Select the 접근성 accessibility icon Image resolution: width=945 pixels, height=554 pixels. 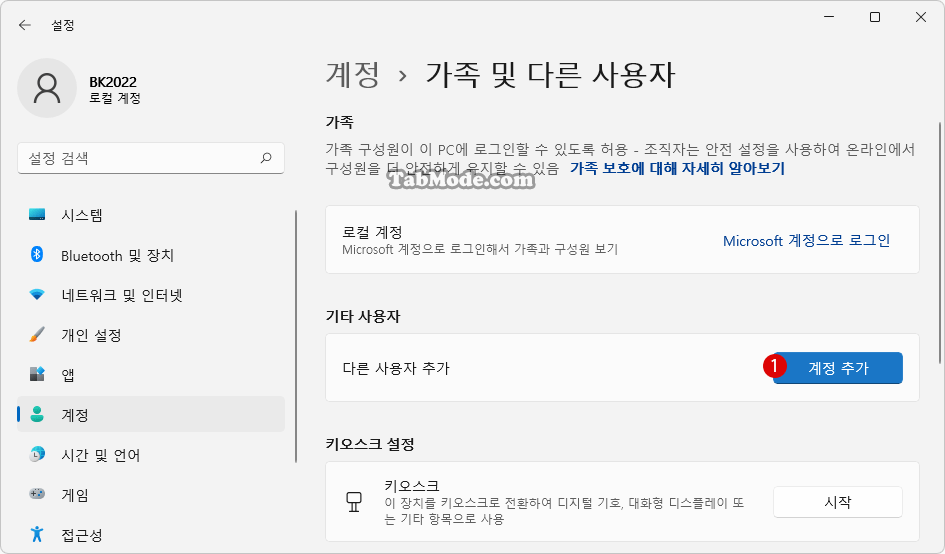pos(37,534)
